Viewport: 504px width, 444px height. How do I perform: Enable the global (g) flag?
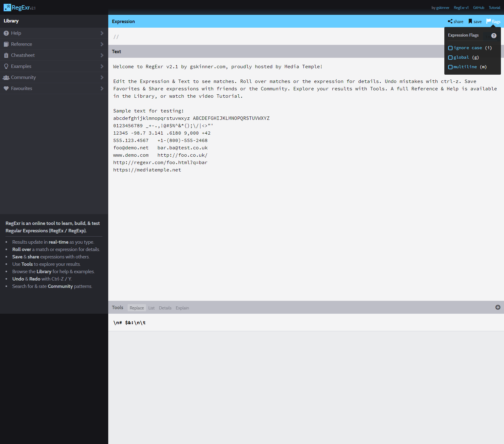tap(450, 57)
